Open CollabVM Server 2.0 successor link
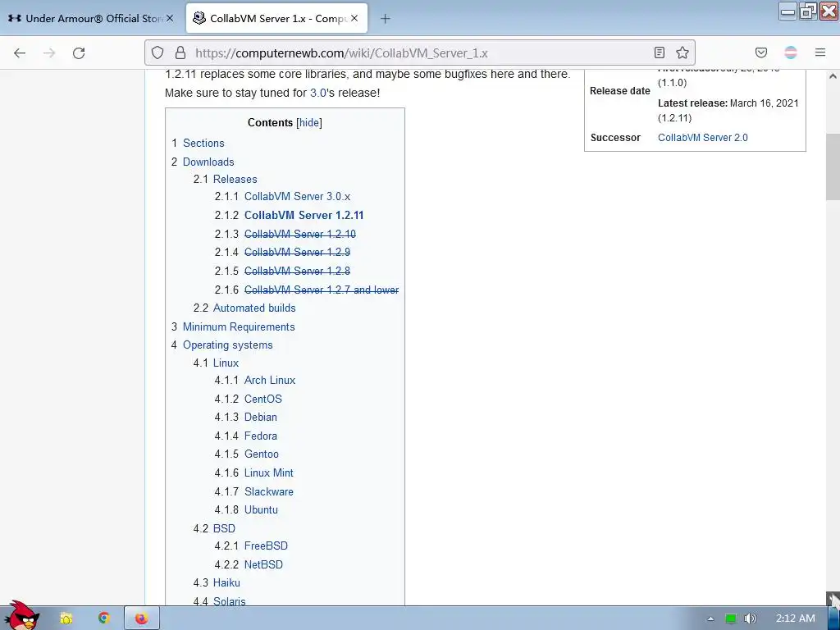This screenshot has width=840, height=630. pyautogui.click(x=702, y=137)
